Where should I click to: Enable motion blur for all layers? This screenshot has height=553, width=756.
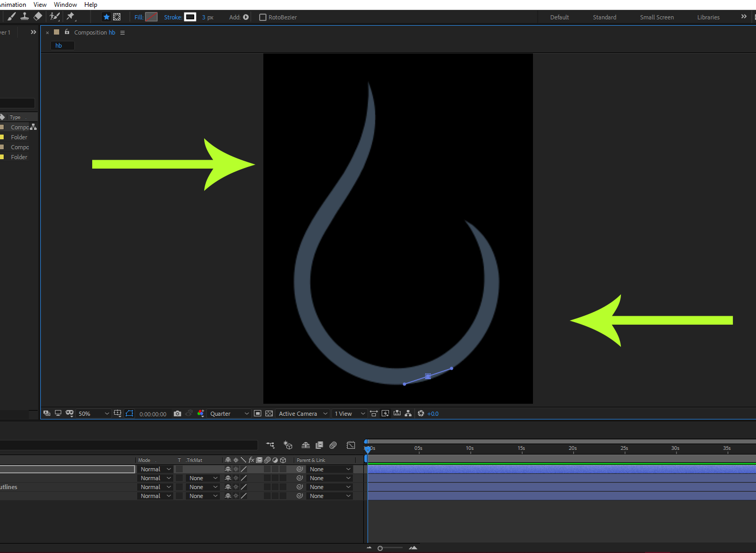point(332,445)
